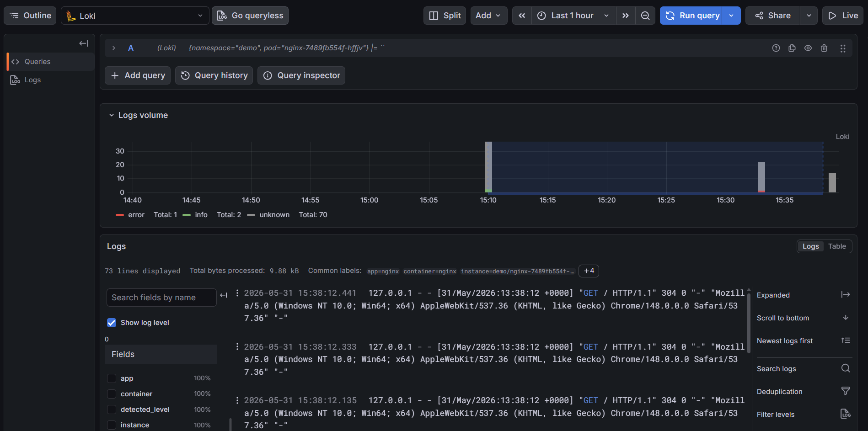The image size is (868, 431).
Task: Focus Search fields by name input
Action: pos(161,298)
